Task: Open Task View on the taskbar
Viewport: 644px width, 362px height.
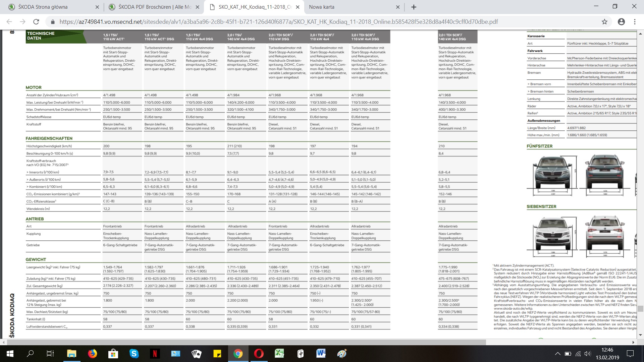Action: tap(50, 353)
